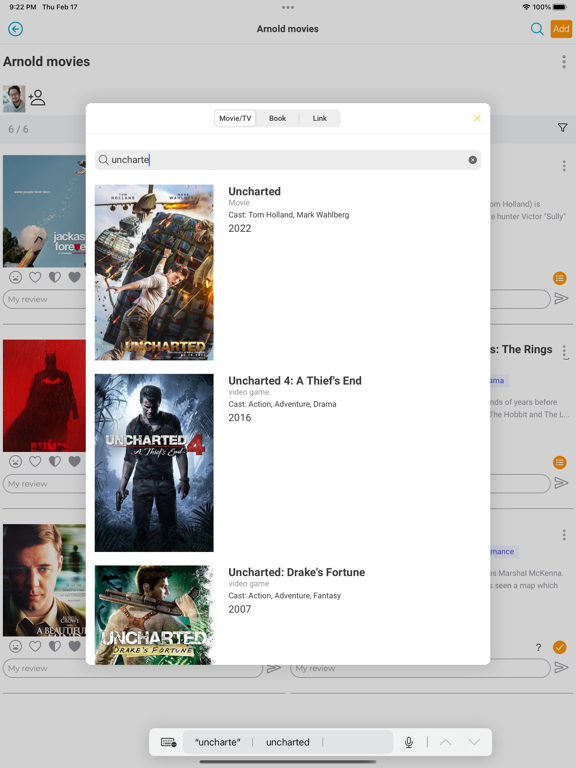Open the filter funnel icon
Image resolution: width=576 pixels, height=768 pixels.
[x=562, y=128]
